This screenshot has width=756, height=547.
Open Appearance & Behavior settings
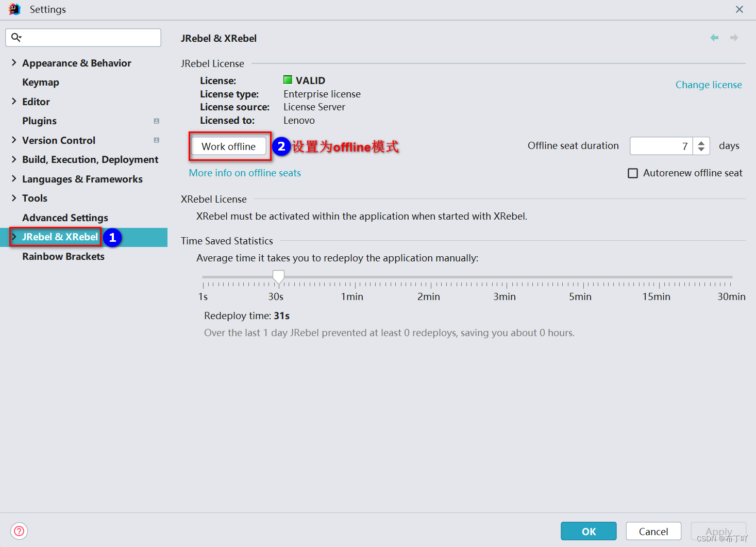tap(77, 63)
